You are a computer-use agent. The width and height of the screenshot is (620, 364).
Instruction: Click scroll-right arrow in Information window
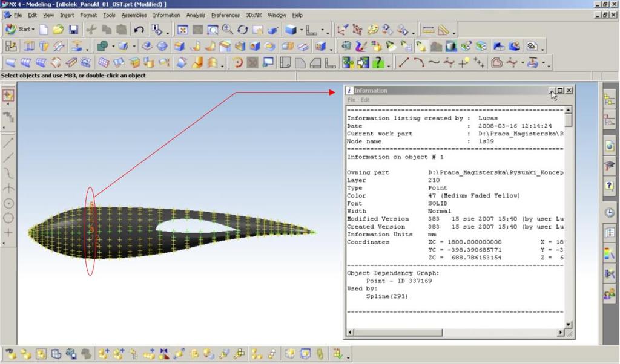tap(561, 333)
